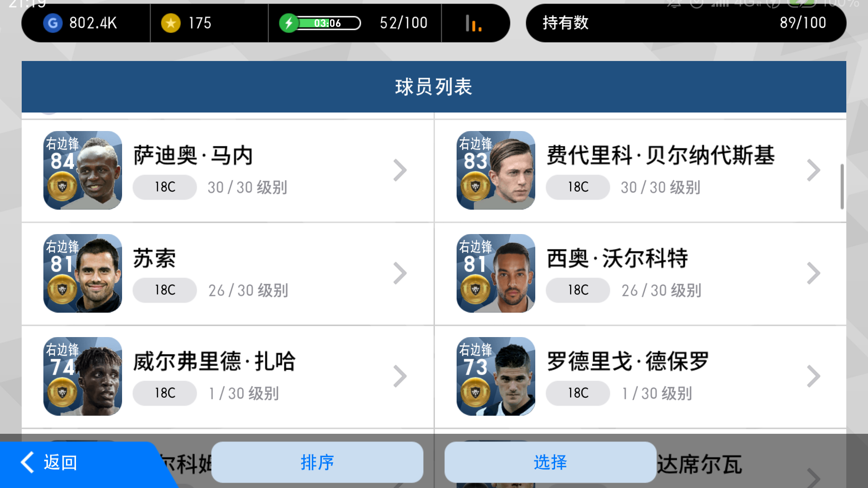Click the 排序 sort button
The width and height of the screenshot is (868, 488).
coord(317,462)
